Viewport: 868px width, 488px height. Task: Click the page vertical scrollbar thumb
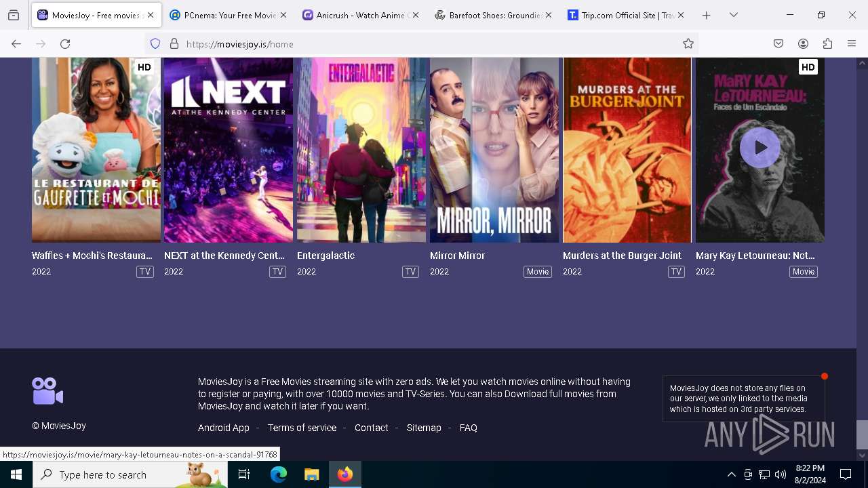coord(862,434)
